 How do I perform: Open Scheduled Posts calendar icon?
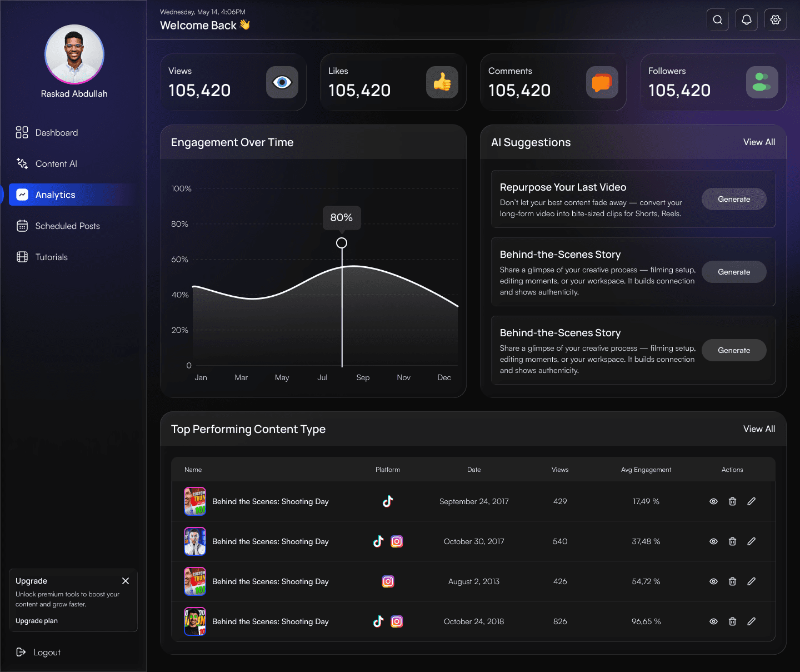(22, 226)
